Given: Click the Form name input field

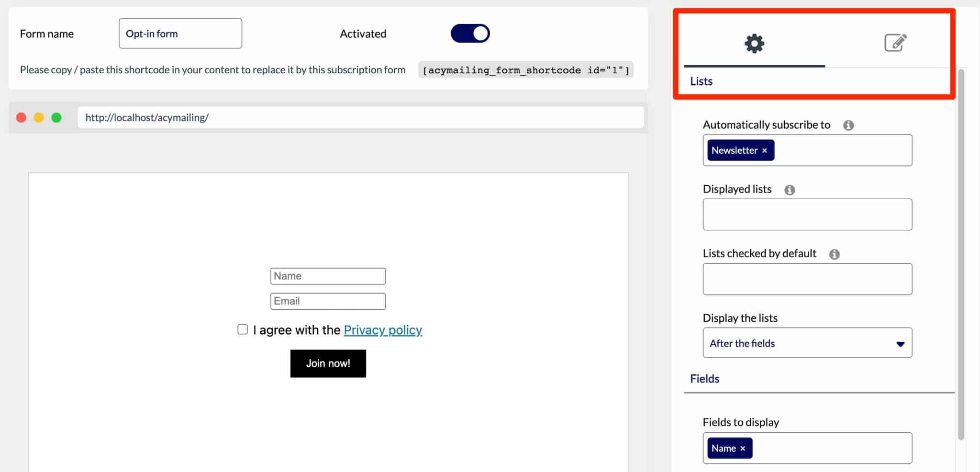Looking at the screenshot, I should [180, 34].
